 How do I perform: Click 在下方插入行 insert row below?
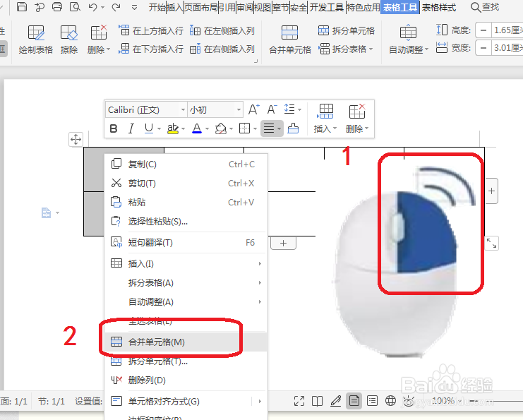pyautogui.click(x=151, y=49)
